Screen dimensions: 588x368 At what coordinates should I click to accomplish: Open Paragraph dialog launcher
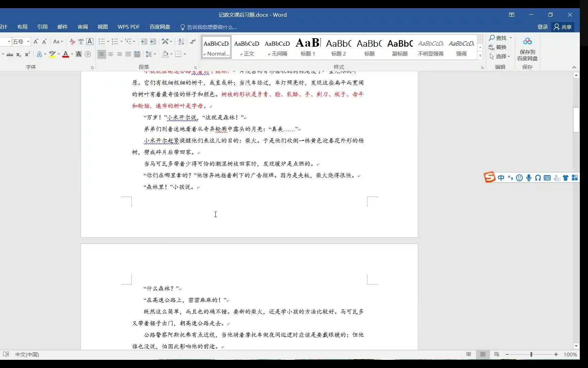[195, 68]
